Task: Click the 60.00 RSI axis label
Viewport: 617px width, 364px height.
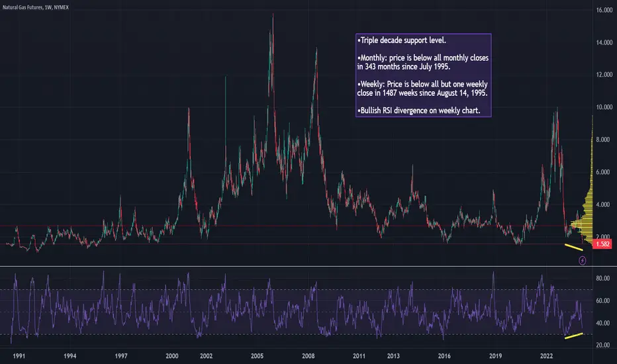Action: coord(603,300)
